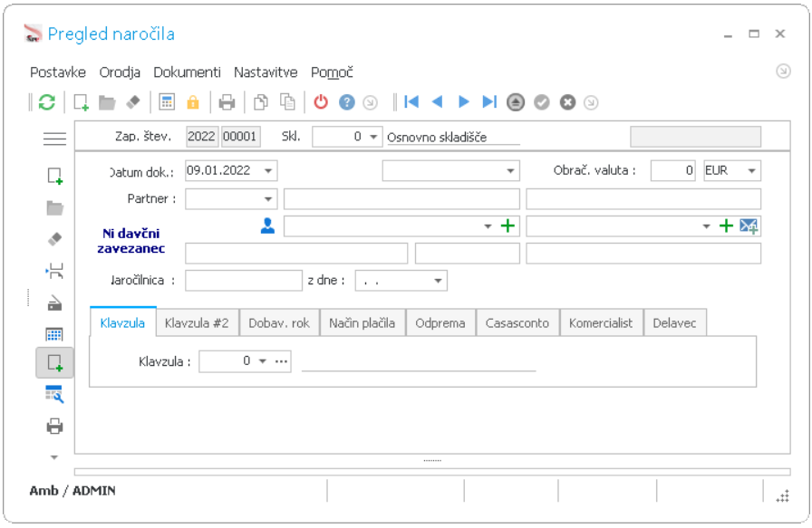Jump to first record arrow
The width and height of the screenshot is (812, 528).
tap(411, 102)
